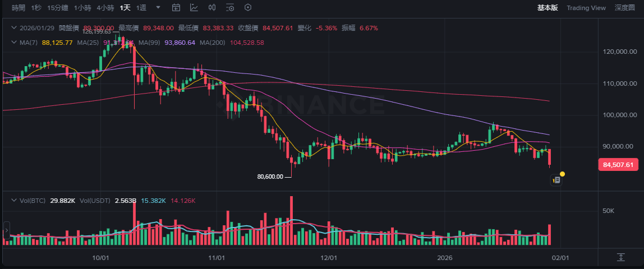Select the 基本版 basic chart tab

coord(548,8)
